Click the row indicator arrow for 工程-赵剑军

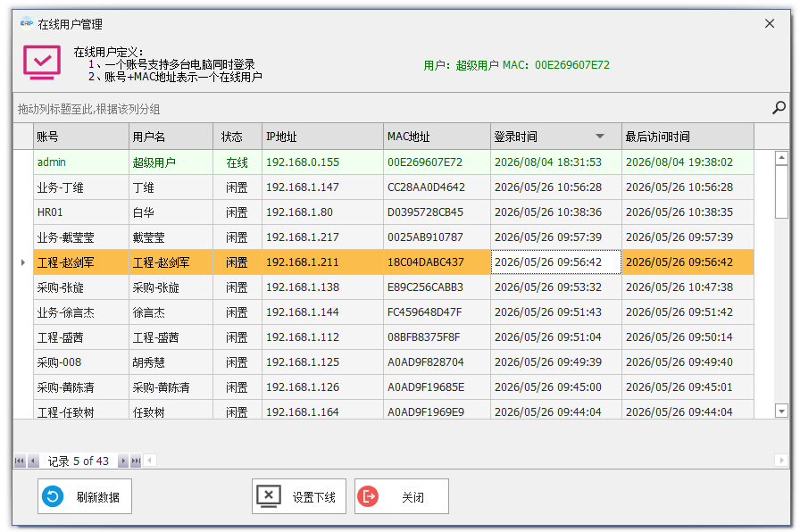(x=23, y=262)
